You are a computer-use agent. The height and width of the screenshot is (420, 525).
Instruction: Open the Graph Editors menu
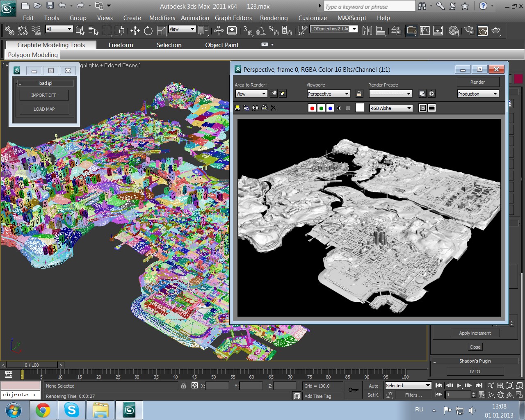(x=233, y=18)
